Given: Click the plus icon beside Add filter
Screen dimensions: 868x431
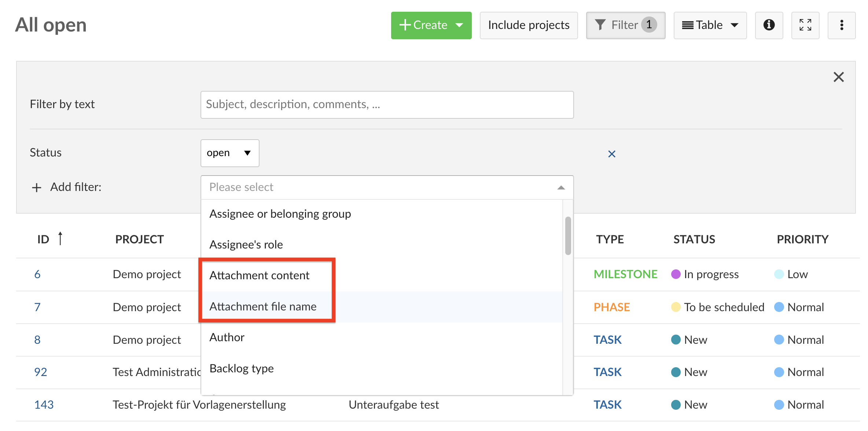Looking at the screenshot, I should coord(36,188).
